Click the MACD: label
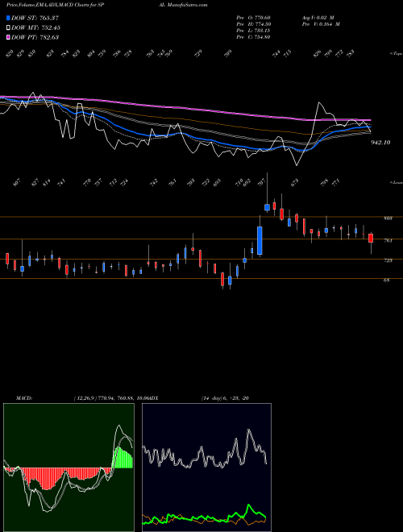Viewport: 403px width, 532px height. point(23,398)
